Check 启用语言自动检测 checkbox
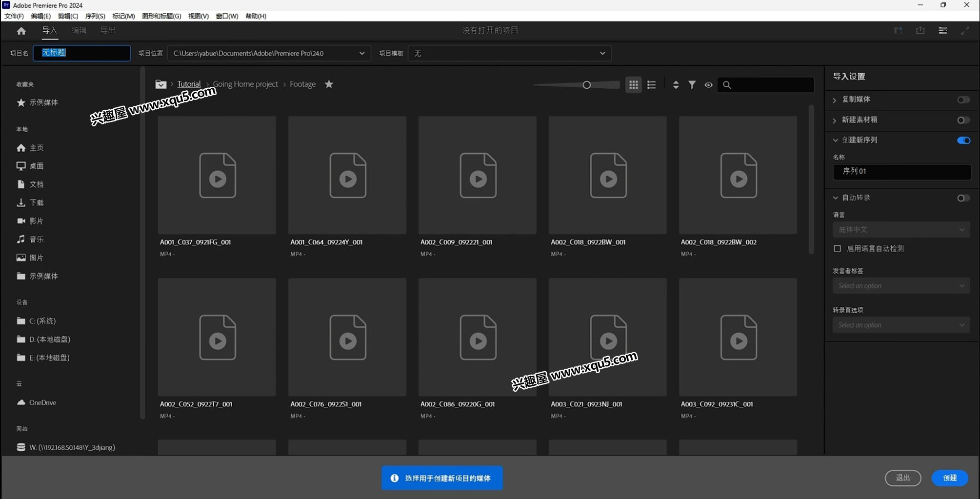This screenshot has height=499, width=980. pyautogui.click(x=838, y=249)
